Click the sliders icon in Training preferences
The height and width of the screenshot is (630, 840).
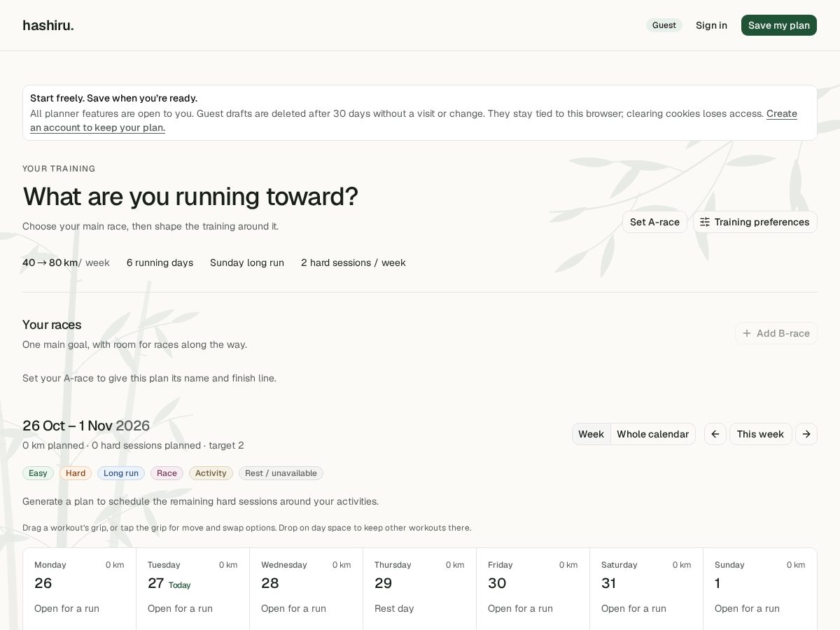(705, 222)
